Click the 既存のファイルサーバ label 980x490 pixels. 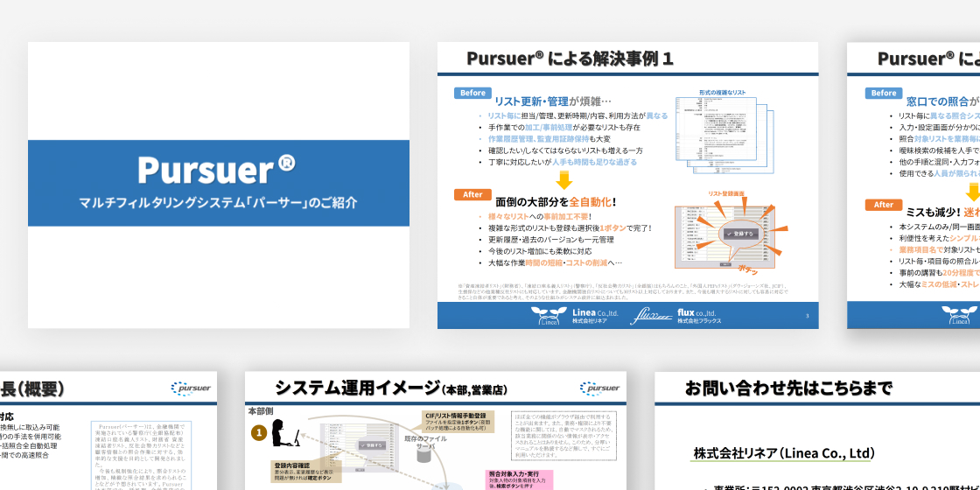(x=423, y=443)
